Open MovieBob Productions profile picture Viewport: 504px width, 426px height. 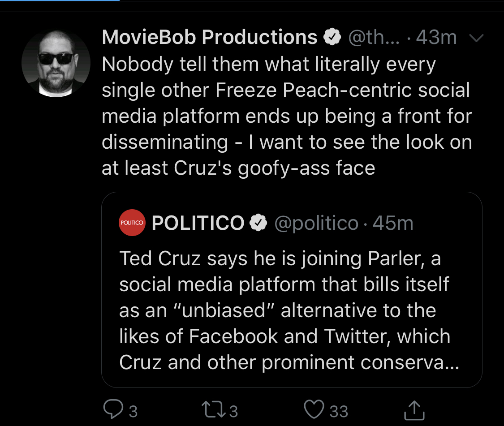click(56, 63)
